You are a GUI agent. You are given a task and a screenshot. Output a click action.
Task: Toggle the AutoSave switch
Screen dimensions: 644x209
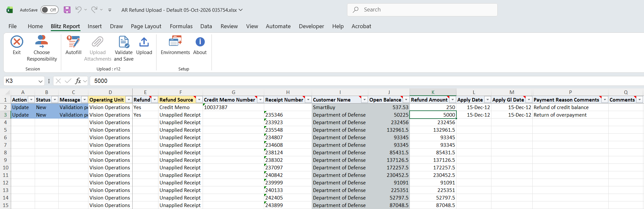tap(49, 10)
